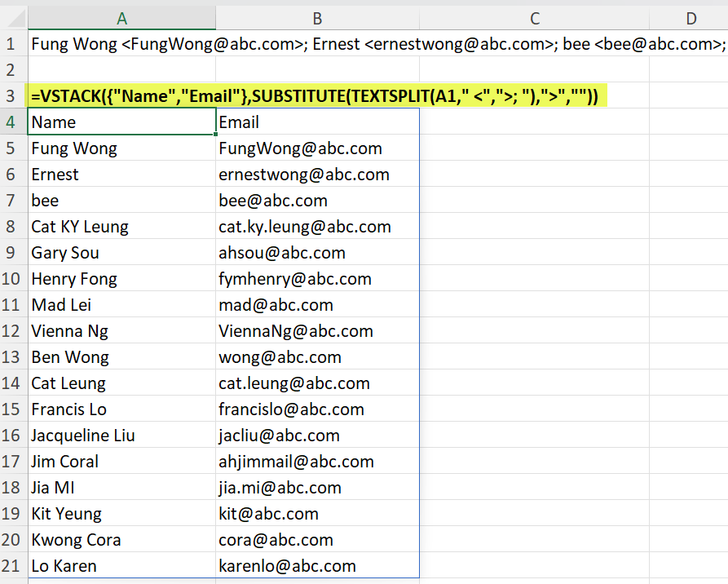Image resolution: width=728 pixels, height=584 pixels.
Task: Select column D header
Action: pyautogui.click(x=690, y=18)
